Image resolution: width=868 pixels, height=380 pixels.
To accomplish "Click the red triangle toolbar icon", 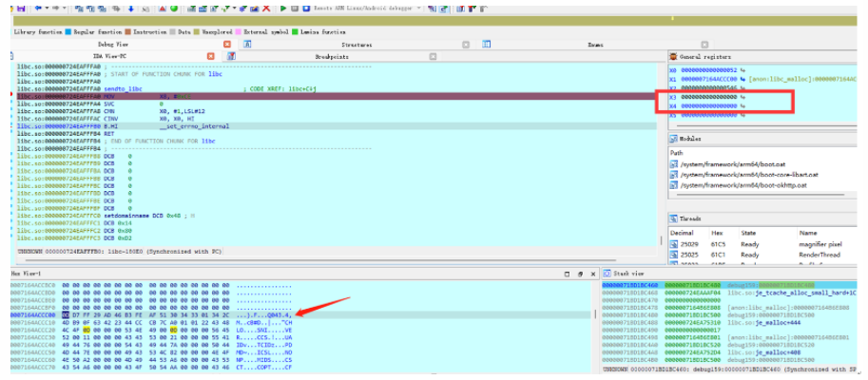I will pos(163,9).
